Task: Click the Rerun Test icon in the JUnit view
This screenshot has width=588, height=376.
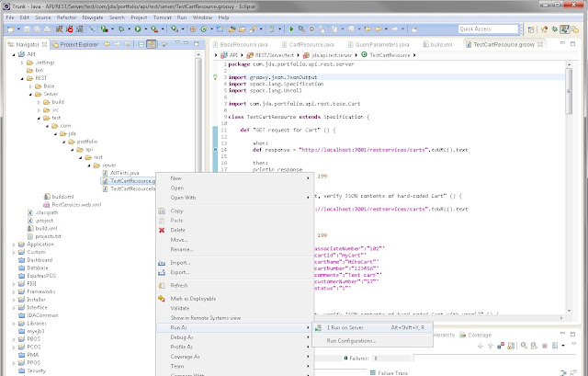Action: [524, 346]
